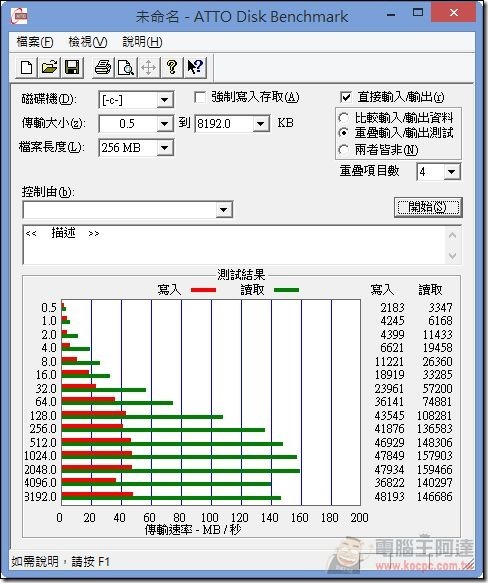Open the 檔案 menu
Viewport: 488px width, 583px height.
tap(35, 42)
